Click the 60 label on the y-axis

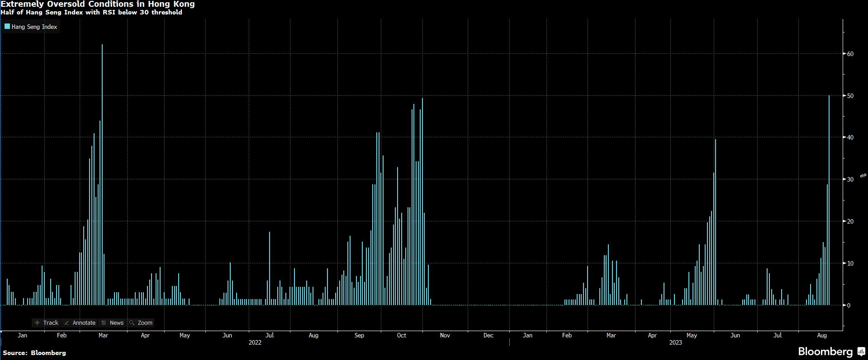click(x=850, y=54)
